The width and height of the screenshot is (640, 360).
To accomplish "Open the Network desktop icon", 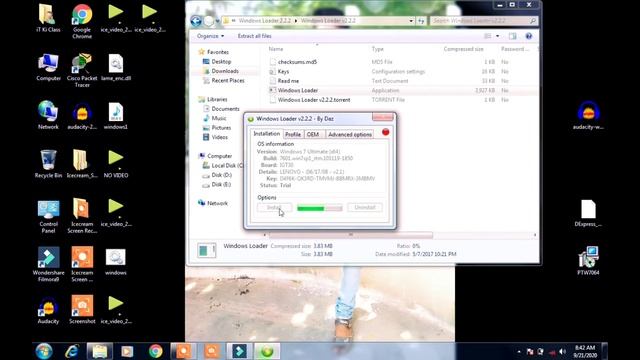I will 48,116.
